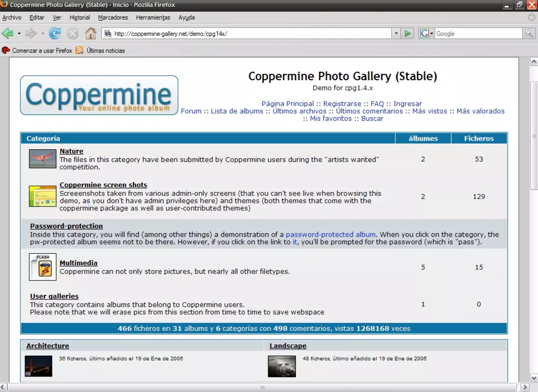Open the Multimedia Flash thumbnail

[43, 267]
